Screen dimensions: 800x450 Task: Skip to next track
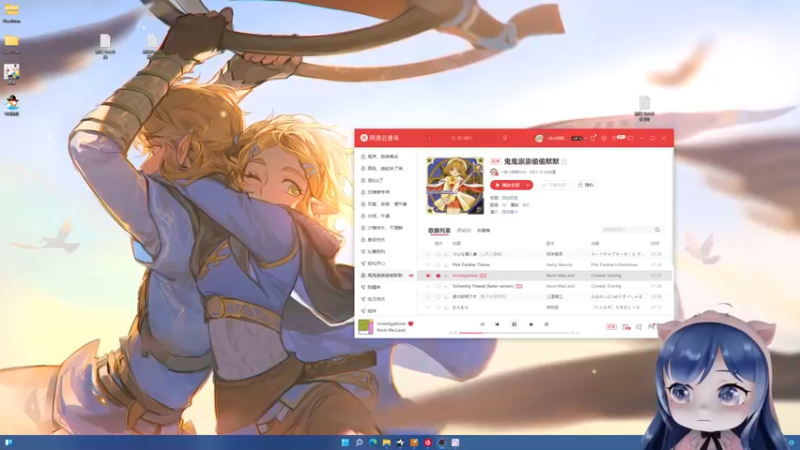pyautogui.click(x=531, y=324)
